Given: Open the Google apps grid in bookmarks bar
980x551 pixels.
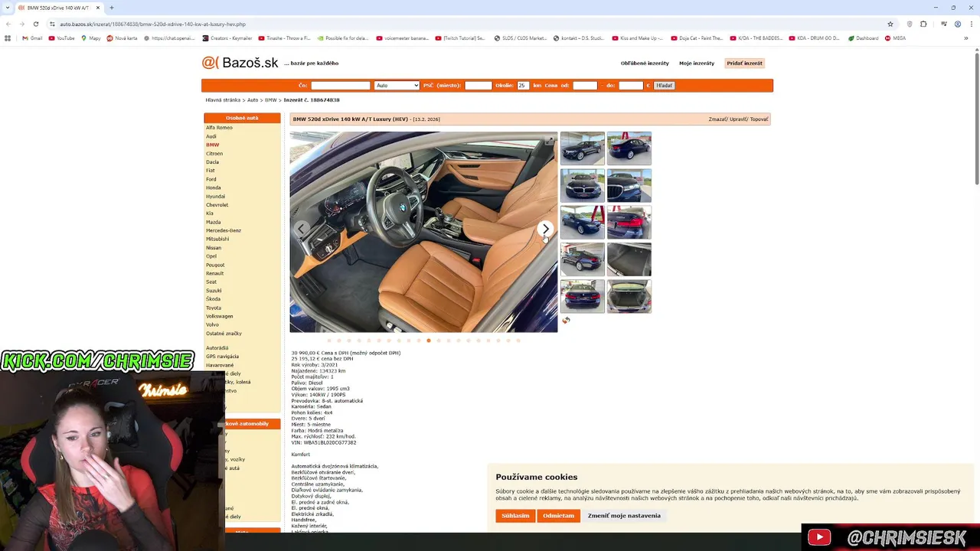Looking at the screenshot, I should pos(8,38).
